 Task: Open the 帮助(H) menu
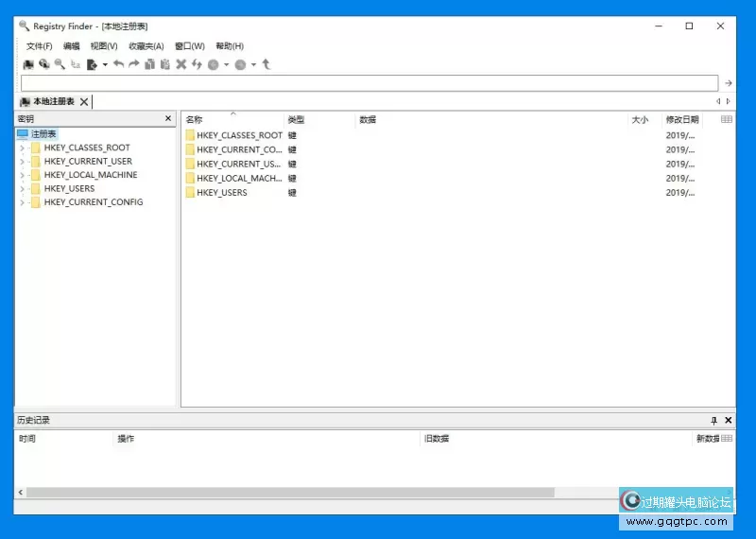click(x=230, y=45)
